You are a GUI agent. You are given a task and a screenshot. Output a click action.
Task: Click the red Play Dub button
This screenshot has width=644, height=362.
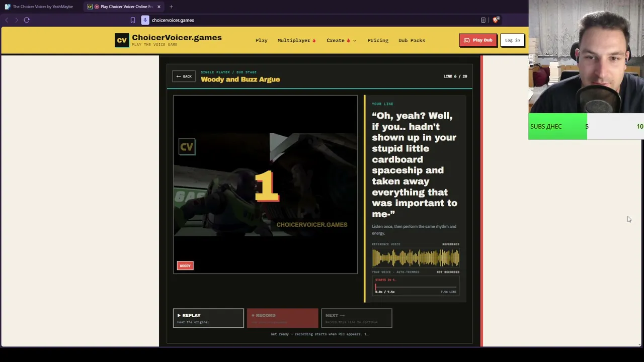[x=478, y=40]
